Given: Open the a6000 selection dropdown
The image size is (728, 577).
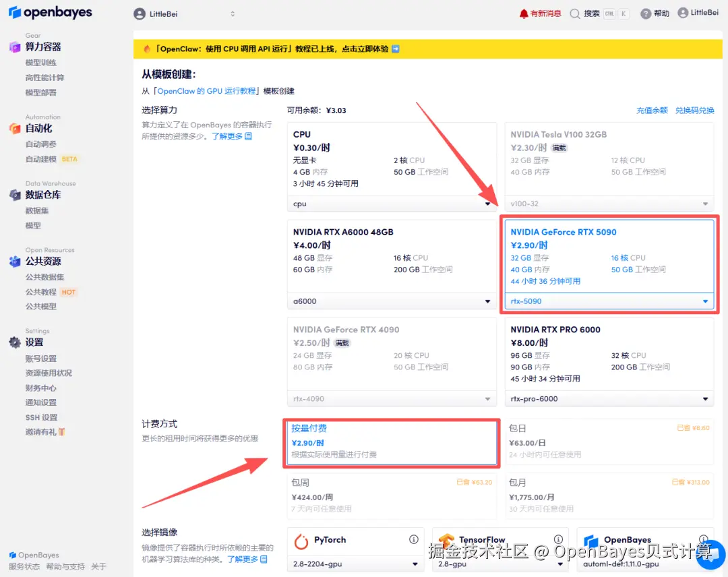Looking at the screenshot, I should point(391,301).
